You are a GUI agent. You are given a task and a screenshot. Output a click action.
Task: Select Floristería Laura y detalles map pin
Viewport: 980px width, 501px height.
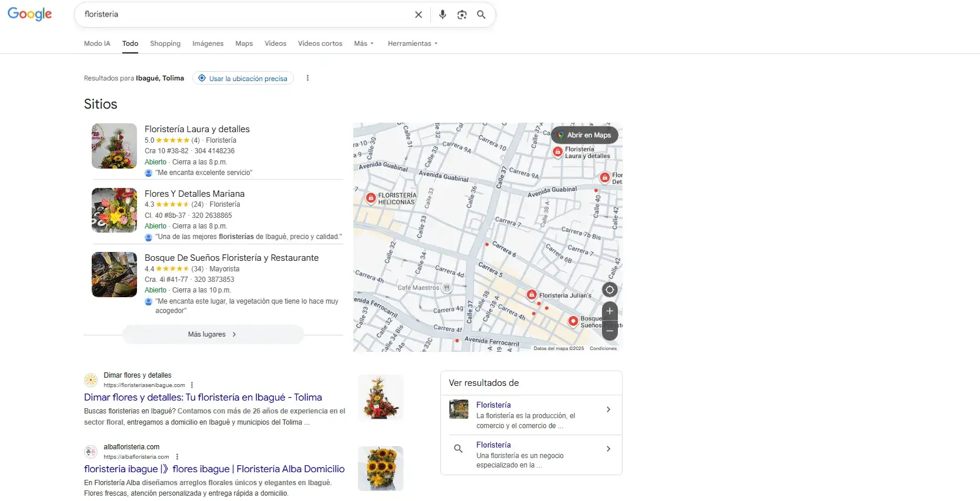coord(558,152)
